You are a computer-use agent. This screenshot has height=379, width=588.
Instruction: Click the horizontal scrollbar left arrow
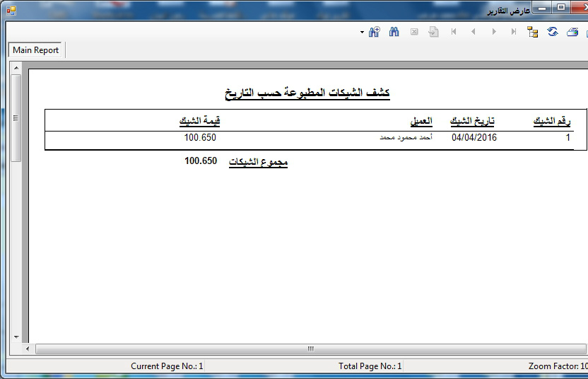coord(28,349)
